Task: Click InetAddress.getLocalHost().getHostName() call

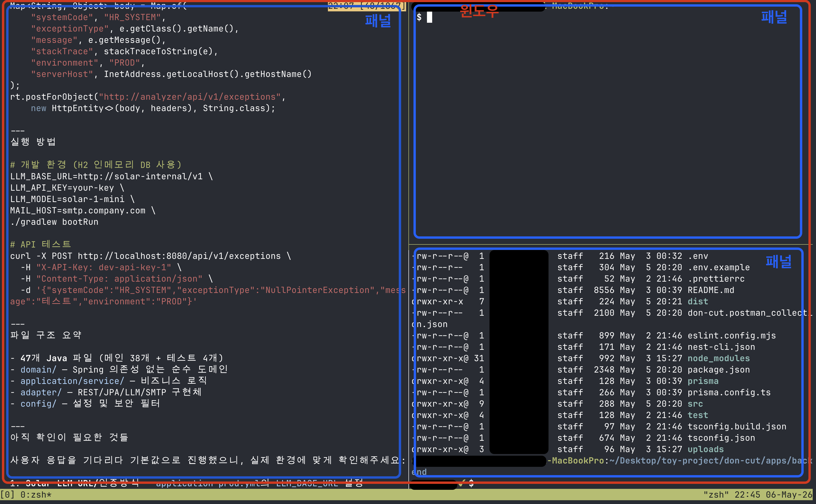Action: pos(208,74)
